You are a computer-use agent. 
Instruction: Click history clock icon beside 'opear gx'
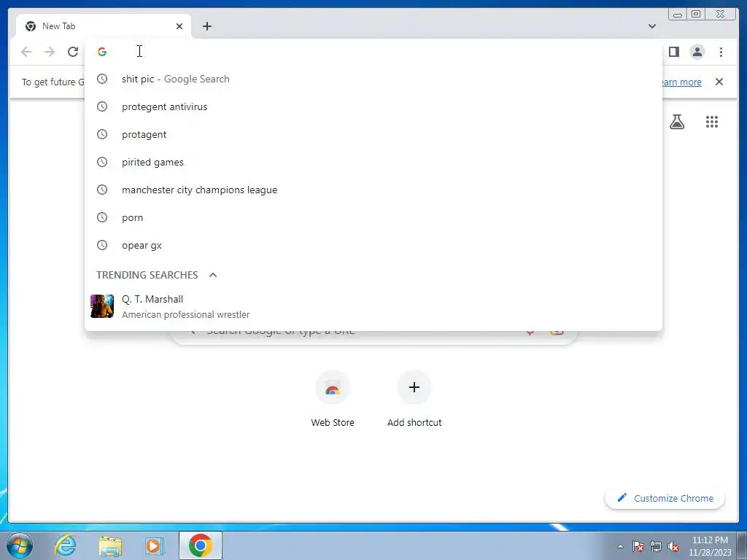coord(102,245)
